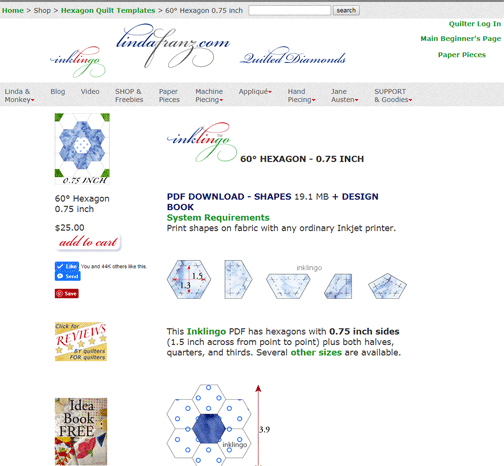The width and height of the screenshot is (504, 466).
Task: Open the Paper Pieces menu item in nav bar
Action: click(x=169, y=95)
